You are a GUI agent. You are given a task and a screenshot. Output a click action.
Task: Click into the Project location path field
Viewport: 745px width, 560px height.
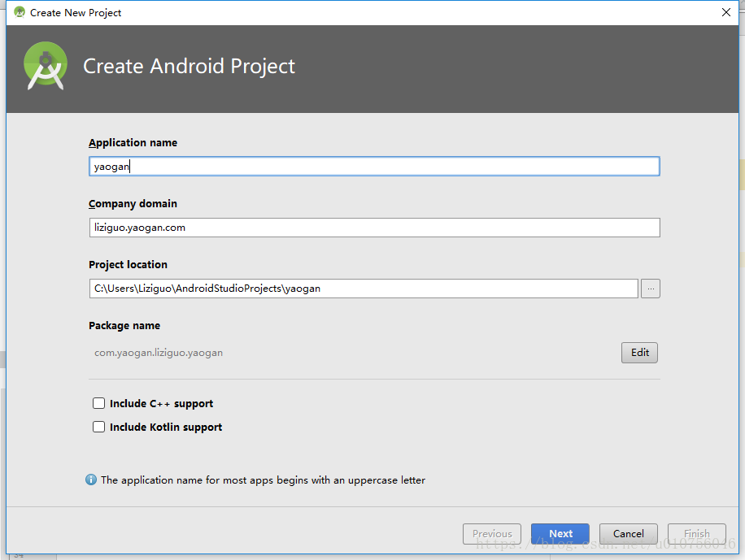coord(364,289)
